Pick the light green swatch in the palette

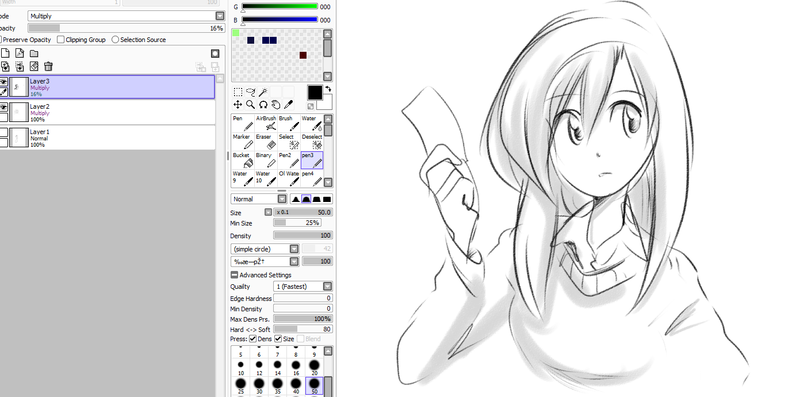(236, 33)
